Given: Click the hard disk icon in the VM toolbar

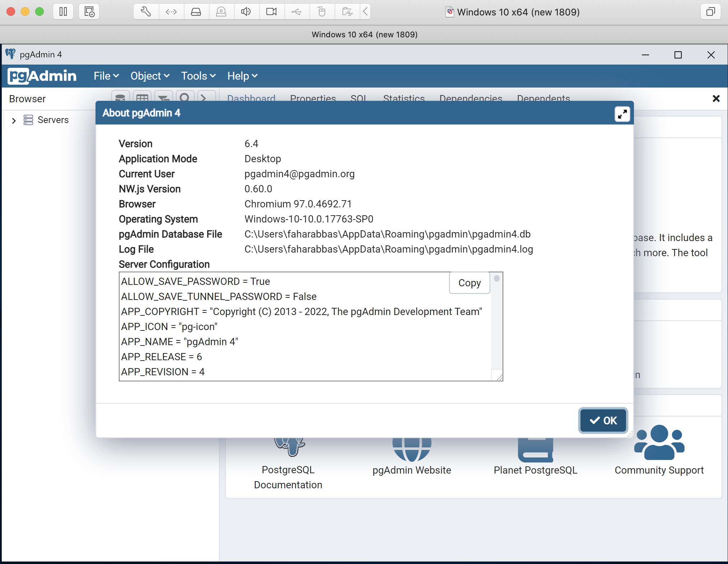Looking at the screenshot, I should tap(196, 11).
